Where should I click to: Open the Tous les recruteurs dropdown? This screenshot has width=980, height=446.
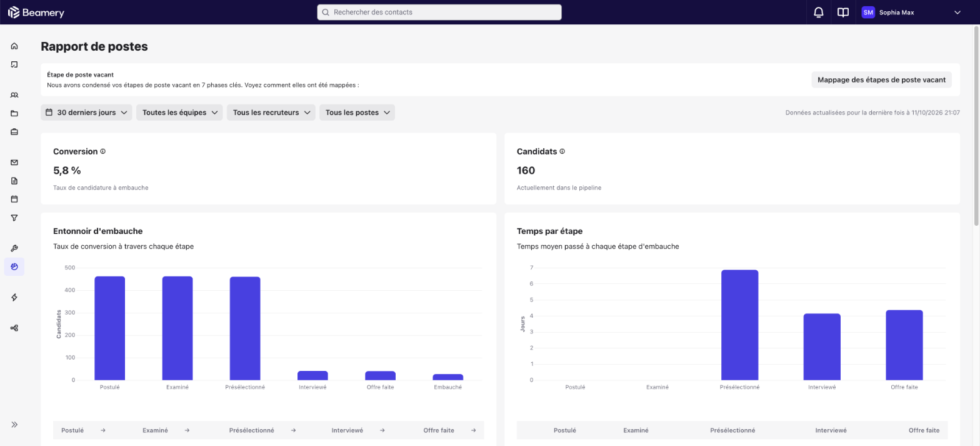pyautogui.click(x=271, y=113)
